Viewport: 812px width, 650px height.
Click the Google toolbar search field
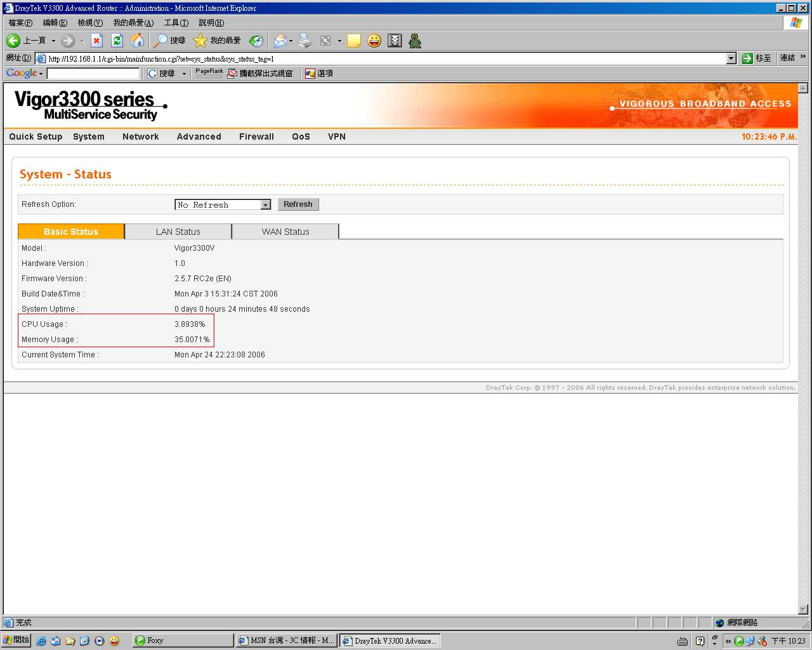[93, 74]
